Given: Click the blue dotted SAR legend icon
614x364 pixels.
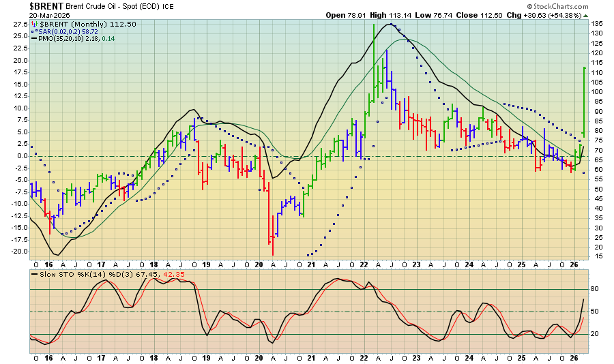Looking at the screenshot, I should click(x=35, y=31).
